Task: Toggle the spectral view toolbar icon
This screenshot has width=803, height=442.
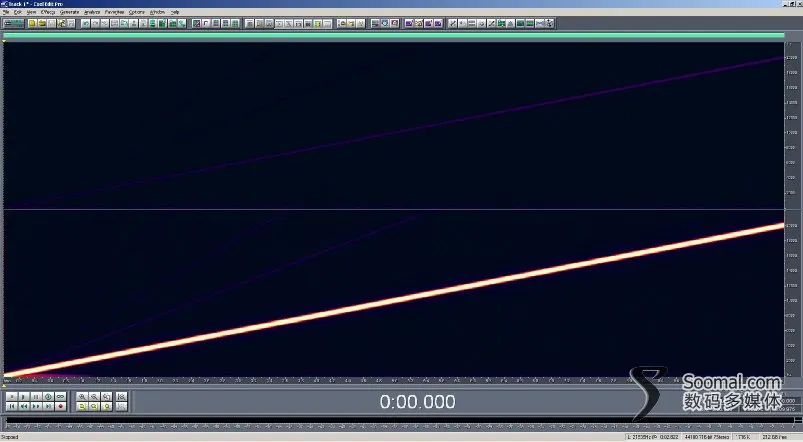Action: [x=196, y=24]
